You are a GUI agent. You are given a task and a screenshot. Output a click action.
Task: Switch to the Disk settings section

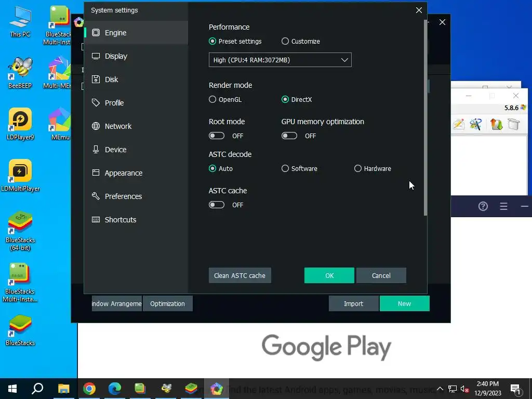pos(136,79)
